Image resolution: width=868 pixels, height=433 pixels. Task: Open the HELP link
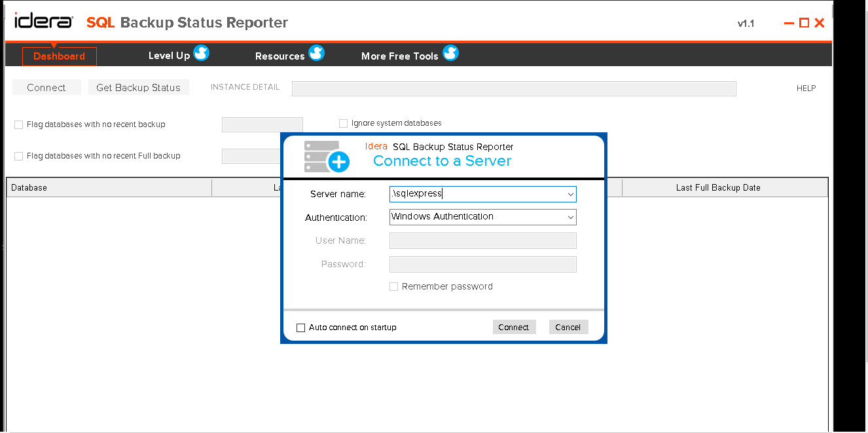click(806, 88)
